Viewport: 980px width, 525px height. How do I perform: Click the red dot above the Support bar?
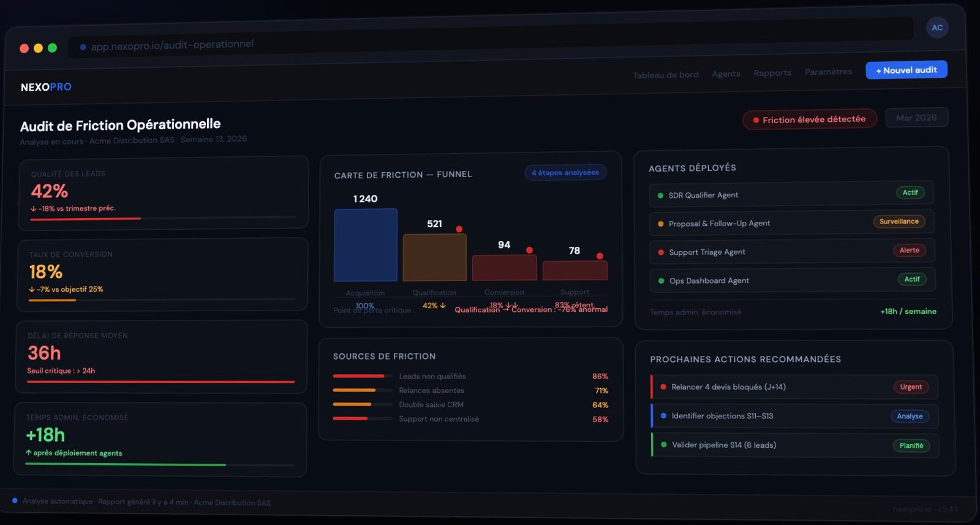coord(600,256)
